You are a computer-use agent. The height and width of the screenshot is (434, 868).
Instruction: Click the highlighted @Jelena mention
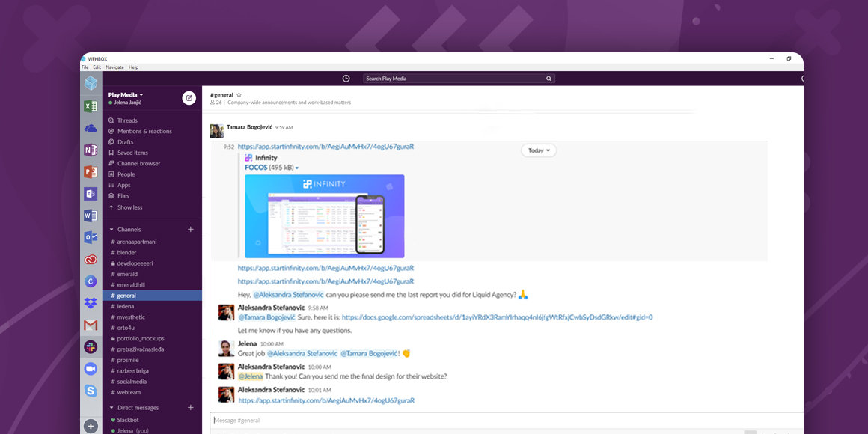(x=250, y=376)
